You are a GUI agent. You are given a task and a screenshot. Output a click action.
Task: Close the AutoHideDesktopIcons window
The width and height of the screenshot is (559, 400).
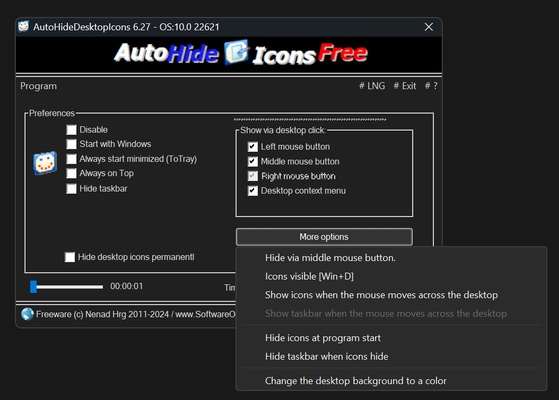[429, 27]
